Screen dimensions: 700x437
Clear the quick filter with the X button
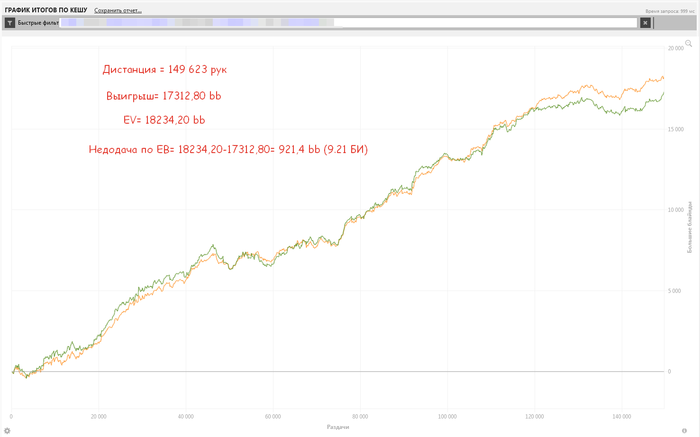tap(645, 23)
